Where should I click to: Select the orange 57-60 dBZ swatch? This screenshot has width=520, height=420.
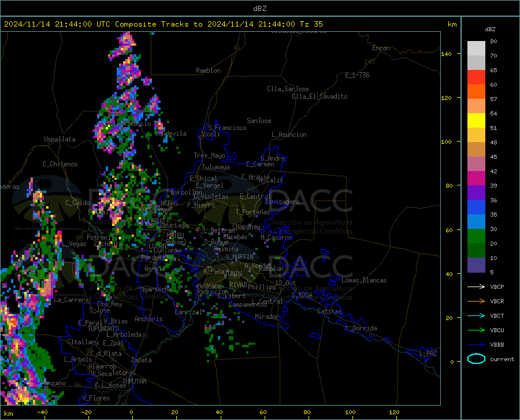tap(476, 92)
